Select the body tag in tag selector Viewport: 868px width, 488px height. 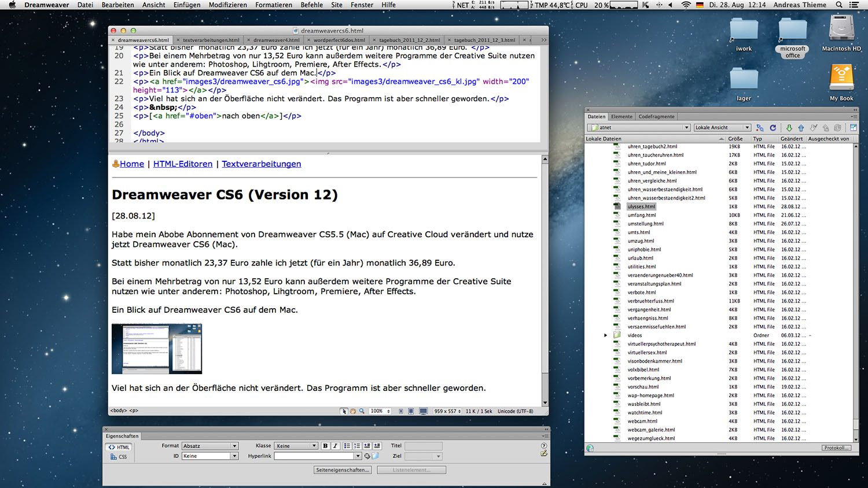(119, 411)
